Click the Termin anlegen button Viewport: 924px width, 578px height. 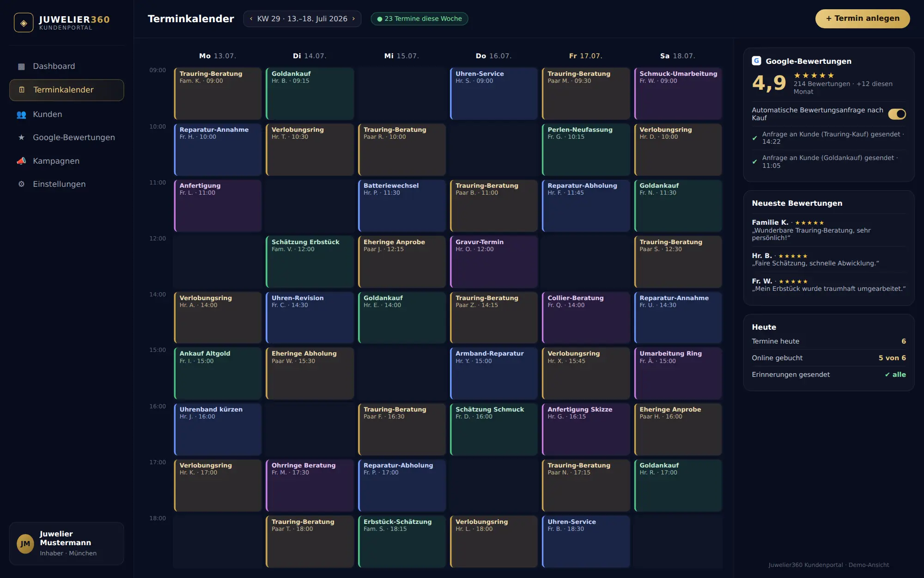pyautogui.click(x=862, y=18)
